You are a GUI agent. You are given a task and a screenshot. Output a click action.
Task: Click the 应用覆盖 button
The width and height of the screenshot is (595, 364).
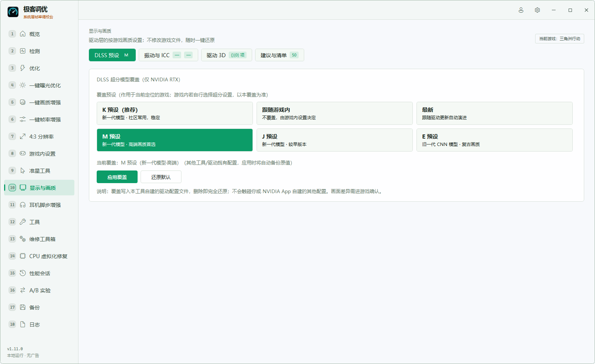click(117, 177)
